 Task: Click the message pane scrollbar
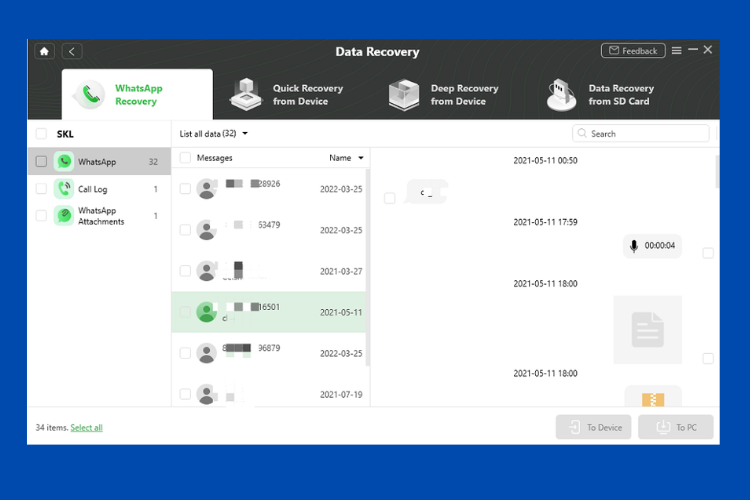coord(717,171)
